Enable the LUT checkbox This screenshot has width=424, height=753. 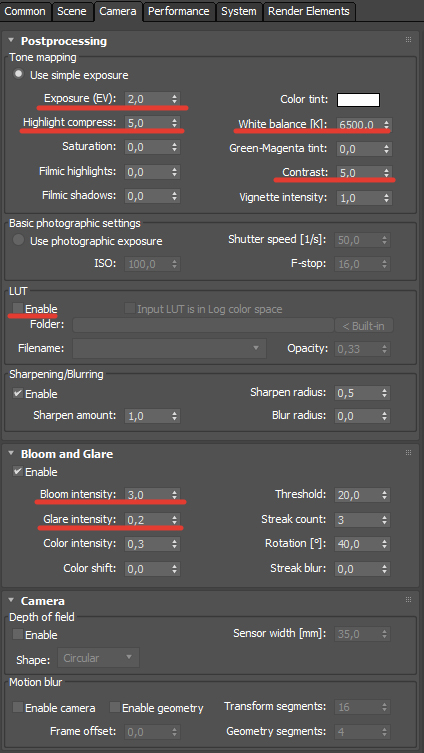pyautogui.click(x=18, y=308)
